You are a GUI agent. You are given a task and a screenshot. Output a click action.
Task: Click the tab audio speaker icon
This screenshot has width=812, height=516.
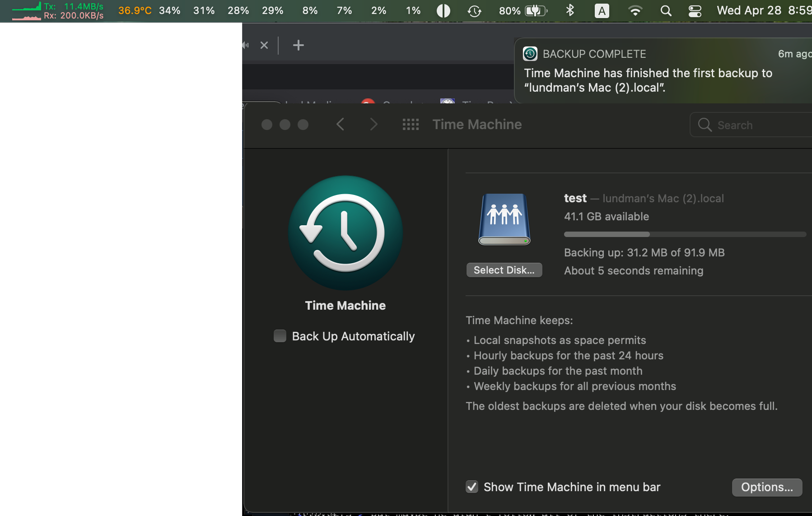click(x=246, y=45)
